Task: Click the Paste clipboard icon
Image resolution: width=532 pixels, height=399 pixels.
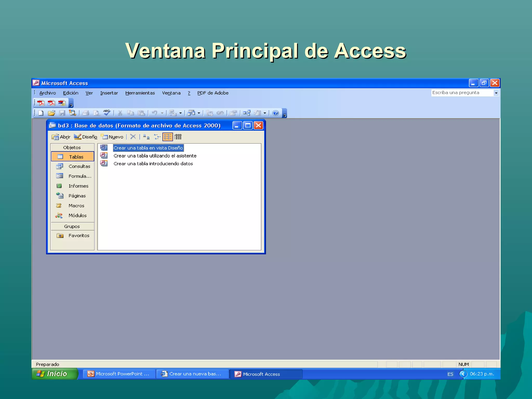Action: point(141,113)
